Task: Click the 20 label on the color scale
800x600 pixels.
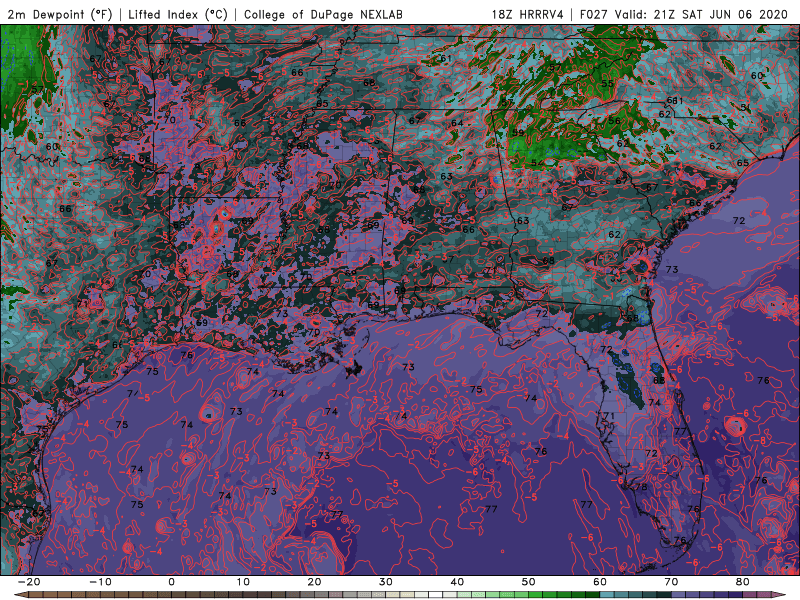Action: (x=314, y=582)
